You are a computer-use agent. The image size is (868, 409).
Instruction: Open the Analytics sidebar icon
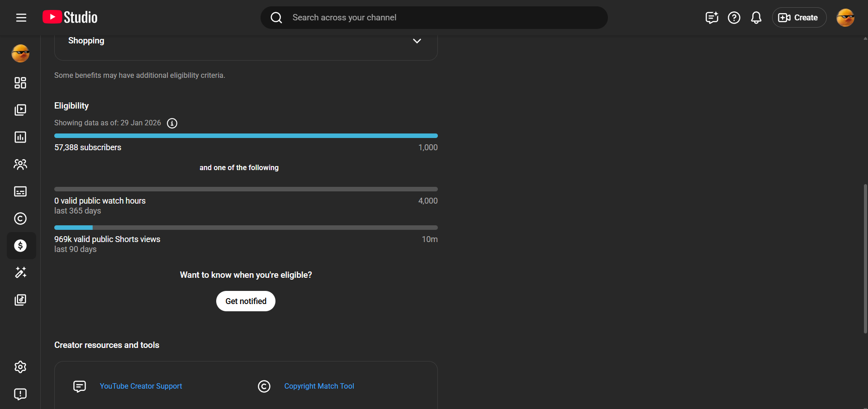click(20, 137)
